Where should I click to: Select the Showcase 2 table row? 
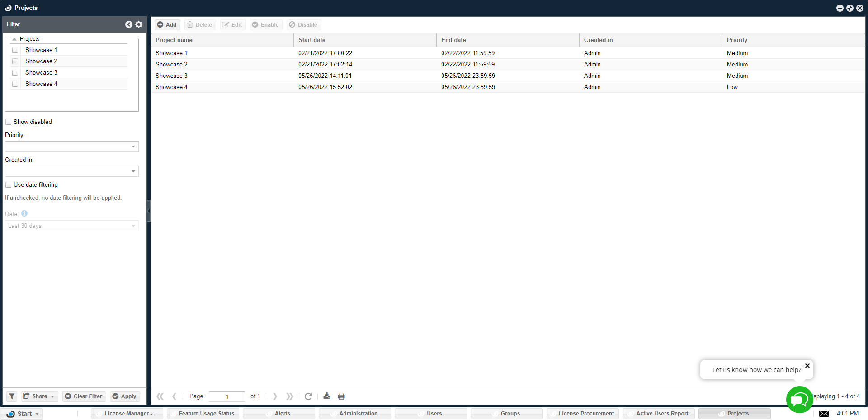click(x=508, y=65)
